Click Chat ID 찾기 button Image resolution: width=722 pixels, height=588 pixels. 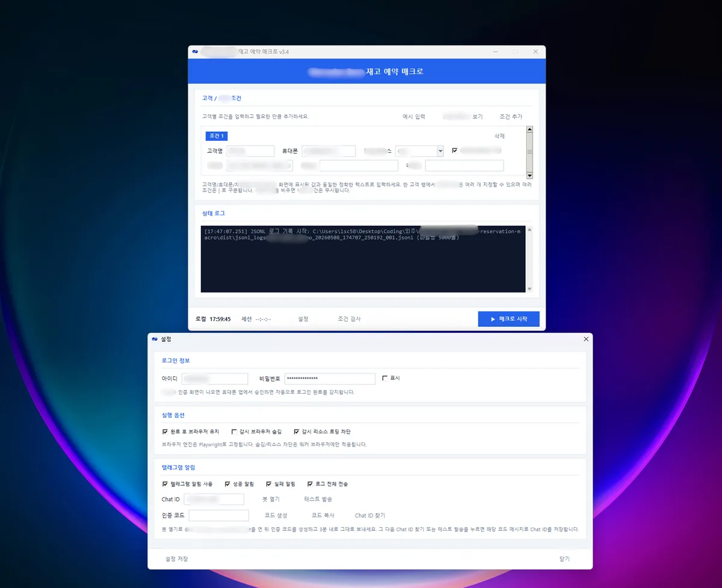click(x=370, y=515)
